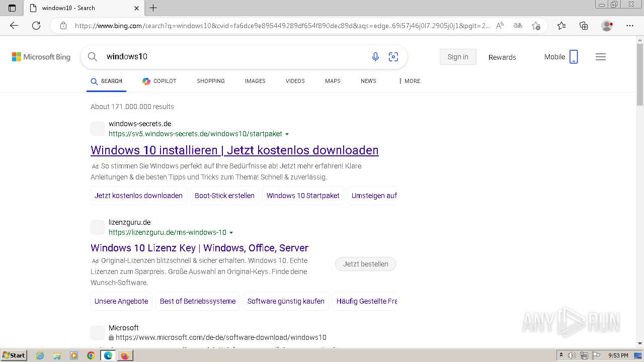Open Action Center flag icon
Screen dimensions: 644x362
596,355
